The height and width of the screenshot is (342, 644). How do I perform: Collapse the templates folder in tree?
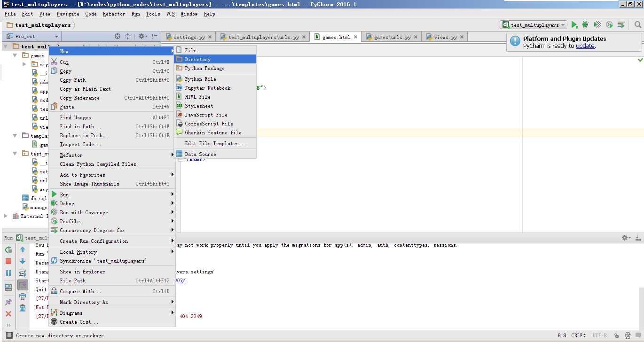[15, 136]
